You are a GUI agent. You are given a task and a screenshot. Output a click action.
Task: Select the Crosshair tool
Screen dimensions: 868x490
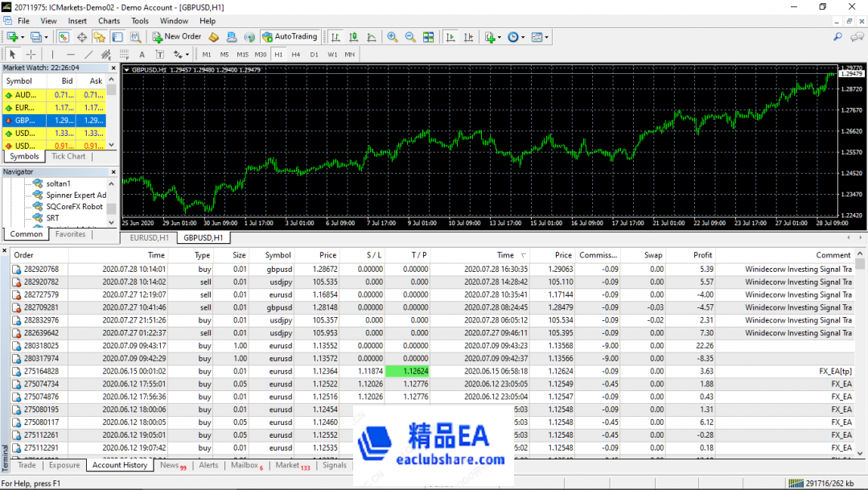click(x=31, y=54)
